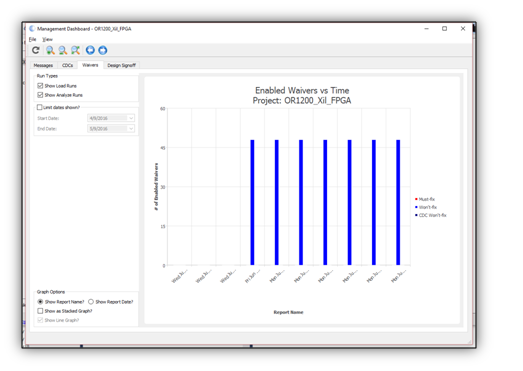This screenshot has height=371, width=523.
Task: Maximize the Management Dashboard window
Action: 444,29
